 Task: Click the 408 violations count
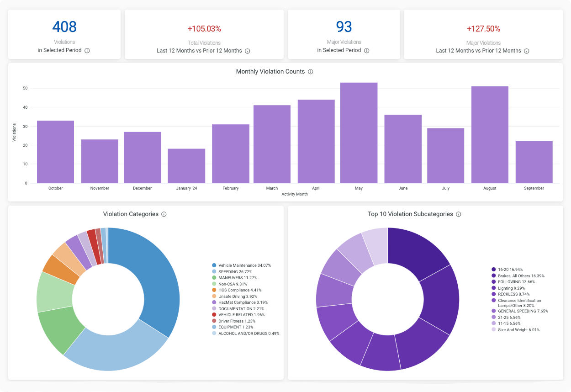tap(64, 27)
